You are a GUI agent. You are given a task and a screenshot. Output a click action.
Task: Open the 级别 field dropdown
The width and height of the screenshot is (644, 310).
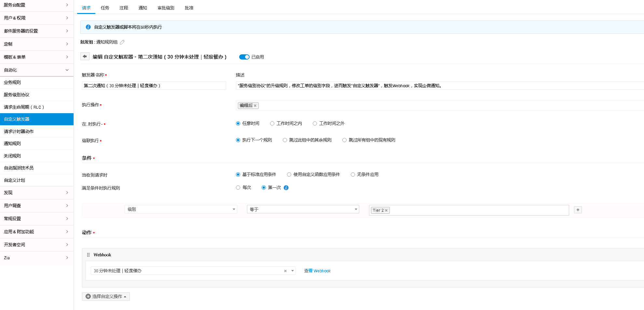181,209
